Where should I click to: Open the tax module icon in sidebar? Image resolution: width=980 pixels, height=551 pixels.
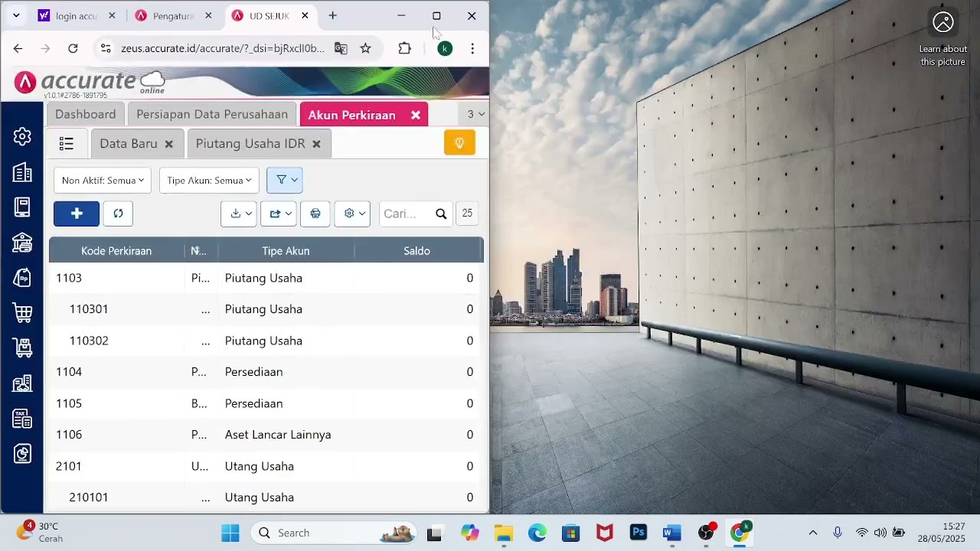click(22, 419)
